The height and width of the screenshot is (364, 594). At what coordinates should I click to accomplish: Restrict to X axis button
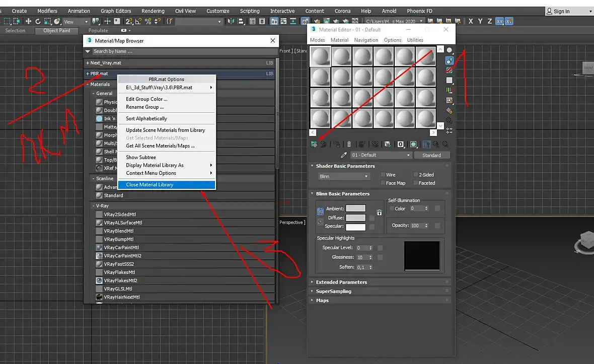[471, 21]
